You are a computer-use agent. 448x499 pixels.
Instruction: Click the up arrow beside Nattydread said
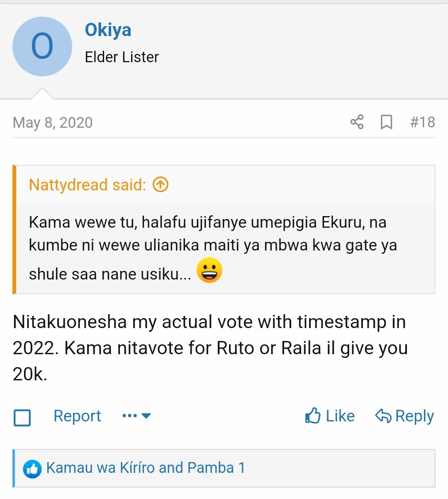161,185
